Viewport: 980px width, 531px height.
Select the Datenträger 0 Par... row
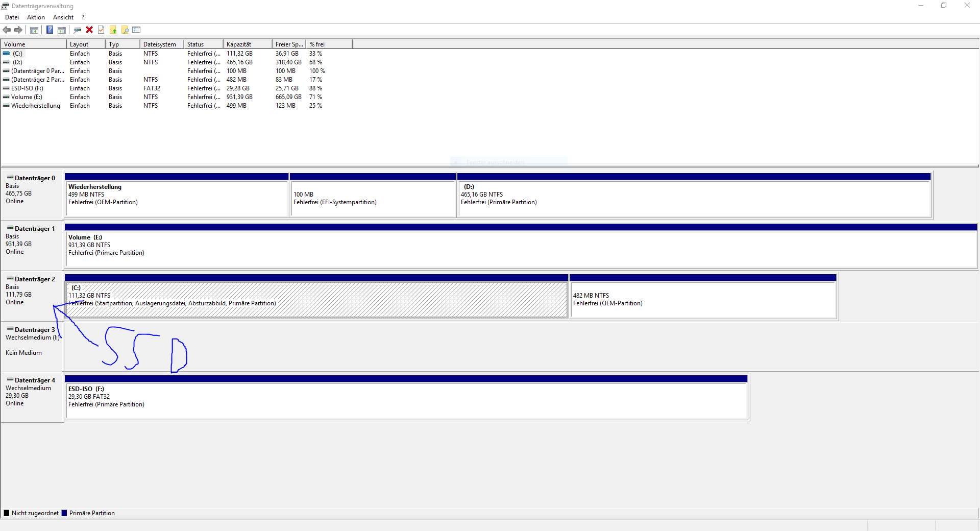[176, 71]
